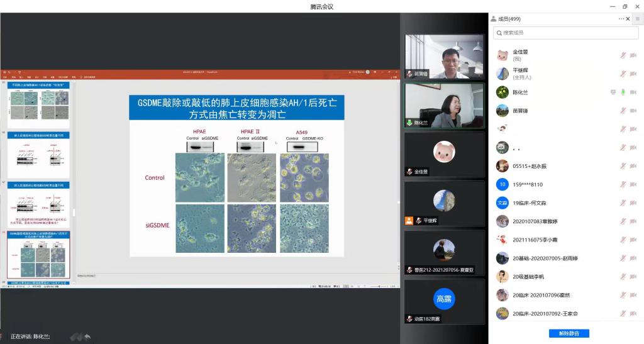
Task: Open the members panel more options (⋯)
Action: coord(621,19)
